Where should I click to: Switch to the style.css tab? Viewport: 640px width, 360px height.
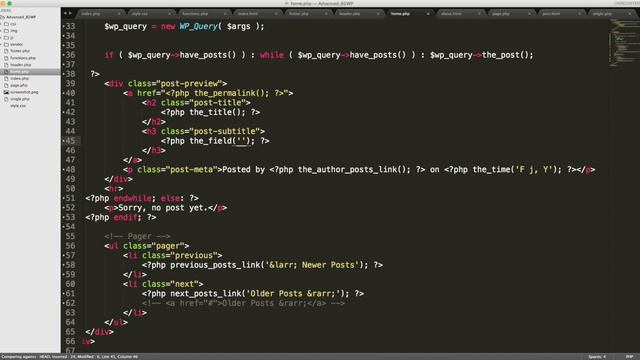pyautogui.click(x=150, y=14)
